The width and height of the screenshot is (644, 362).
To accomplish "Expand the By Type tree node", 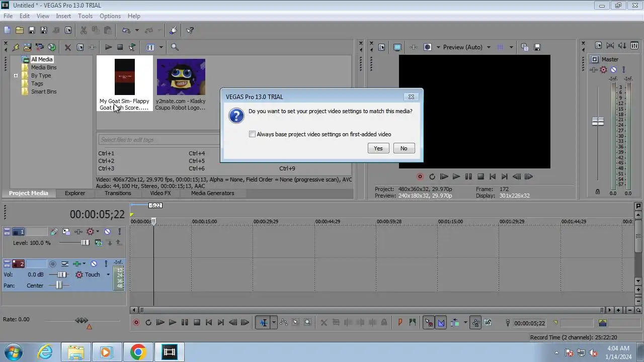I will click(x=16, y=76).
